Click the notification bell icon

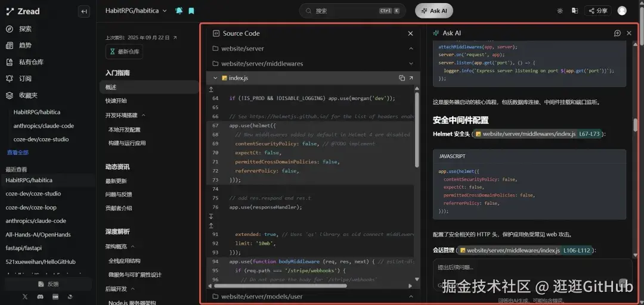click(179, 11)
